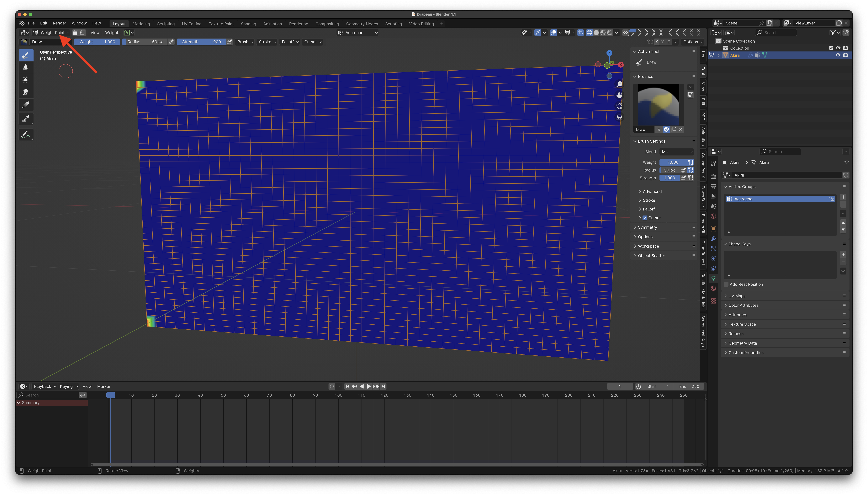Open the Render properties tab
This screenshot has width=868, height=495.
[x=713, y=176]
